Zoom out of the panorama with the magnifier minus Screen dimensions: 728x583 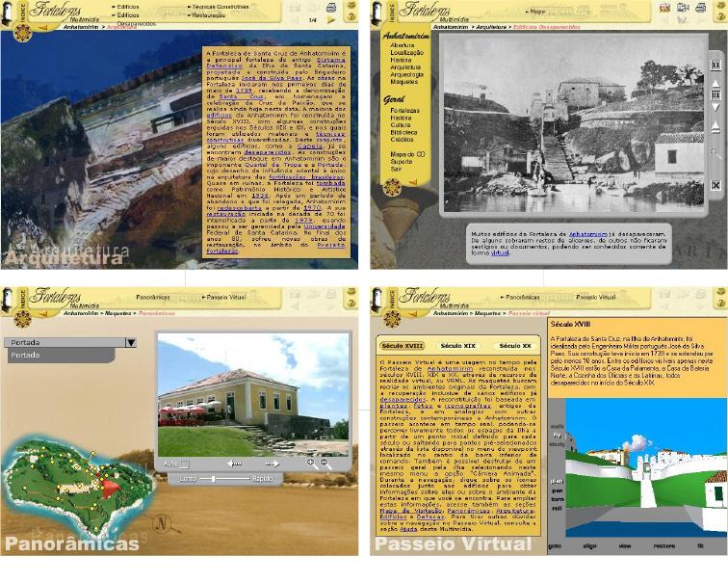[325, 464]
